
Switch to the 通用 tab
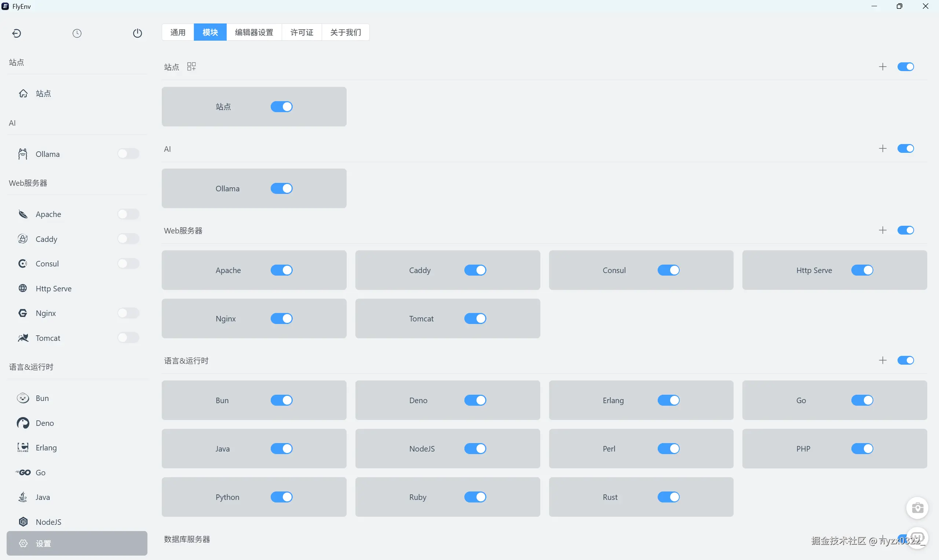pos(178,32)
